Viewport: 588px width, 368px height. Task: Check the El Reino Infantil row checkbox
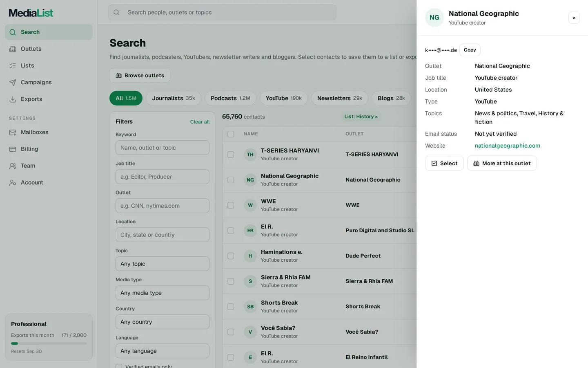(231, 357)
